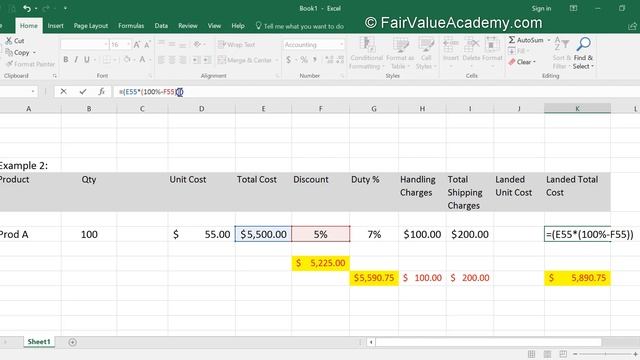Viewport: 640px width, 360px height.
Task: Select the 7% duty cell
Action: click(x=374, y=234)
